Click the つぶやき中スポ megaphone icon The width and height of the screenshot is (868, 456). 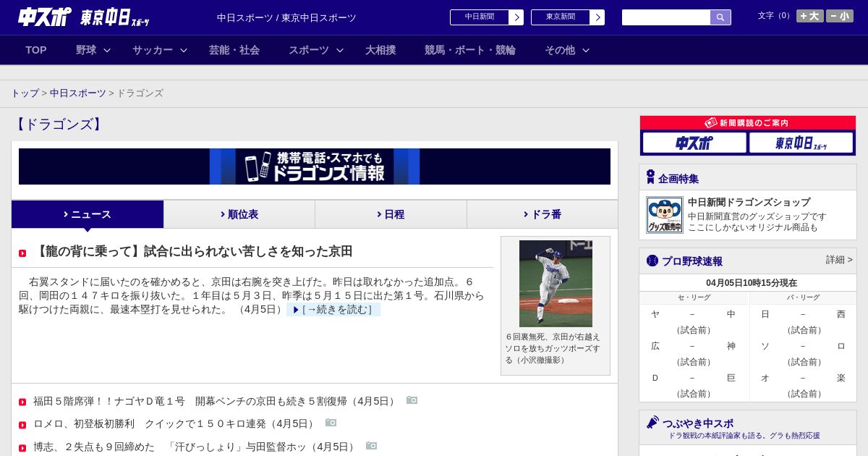pos(652,422)
